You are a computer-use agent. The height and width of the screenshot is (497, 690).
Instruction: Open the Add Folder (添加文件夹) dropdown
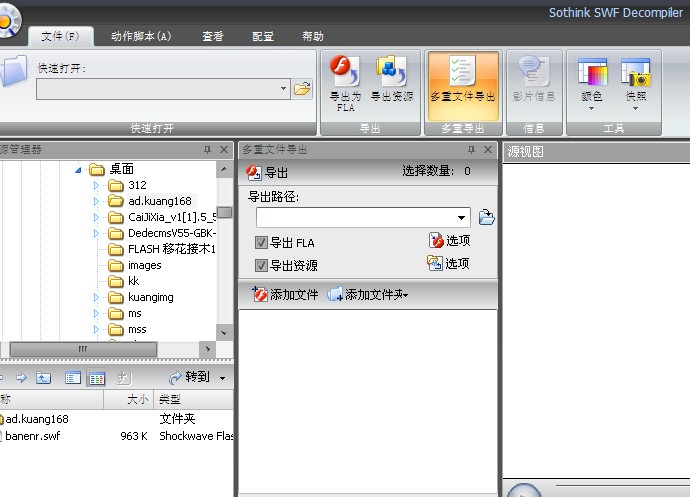405,295
